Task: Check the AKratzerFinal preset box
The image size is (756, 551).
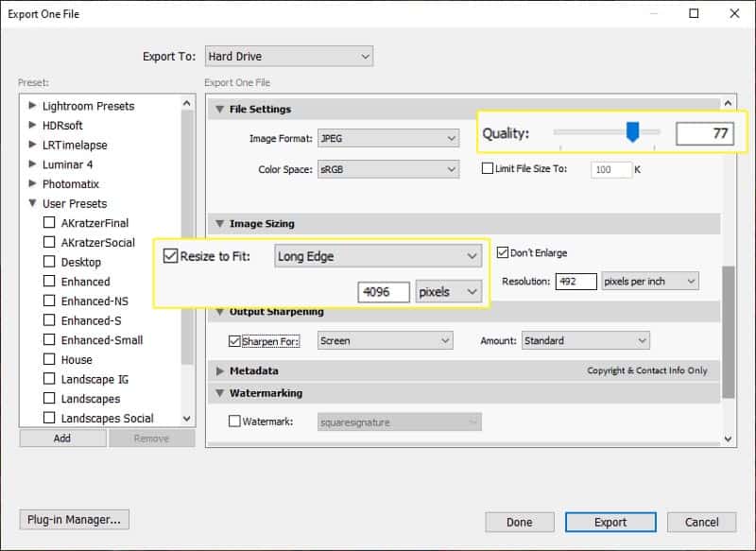Action: (x=49, y=222)
